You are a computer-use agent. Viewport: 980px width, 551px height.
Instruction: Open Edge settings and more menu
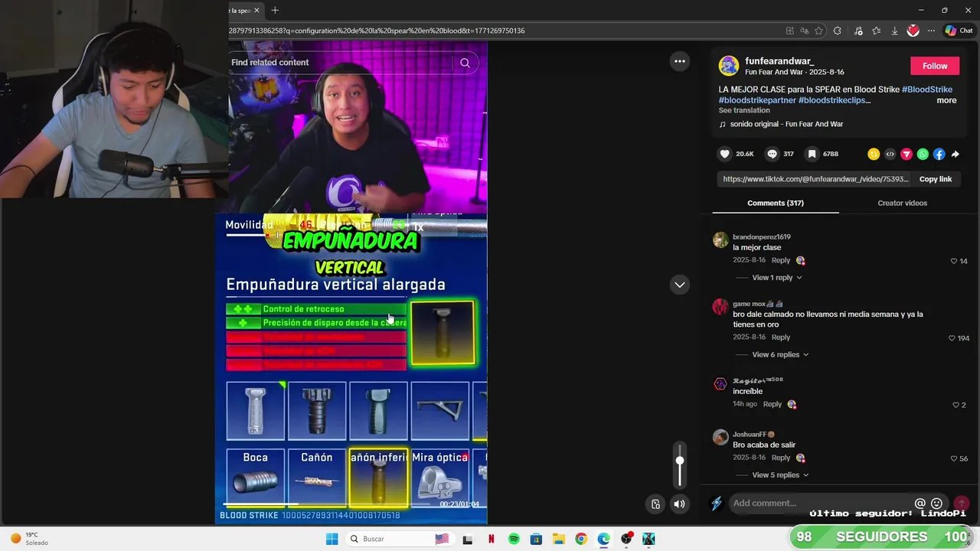click(931, 31)
